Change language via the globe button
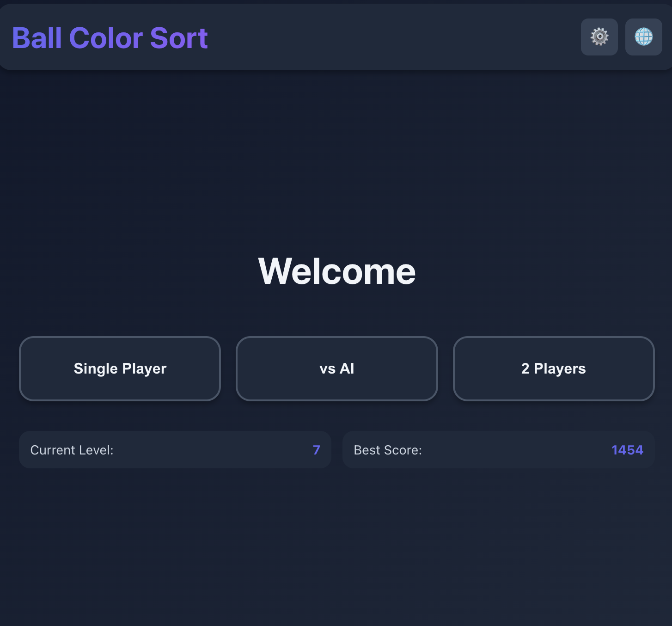This screenshot has height=626, width=672. (x=643, y=37)
